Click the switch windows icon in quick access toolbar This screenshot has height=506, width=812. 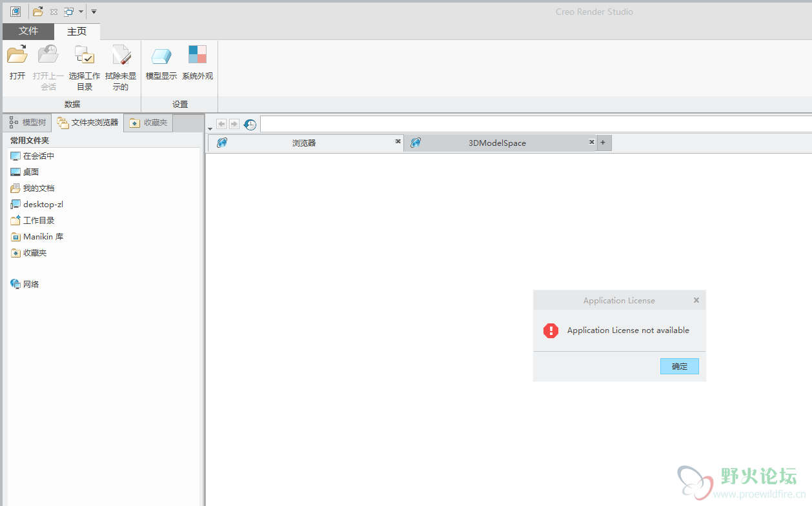[68, 12]
